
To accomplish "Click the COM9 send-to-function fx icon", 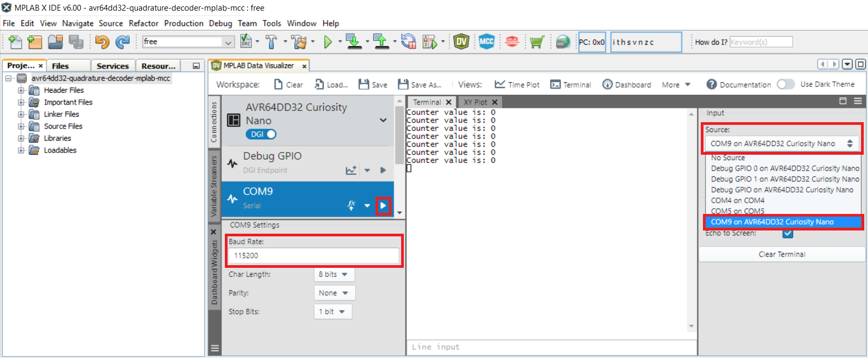I will [351, 205].
